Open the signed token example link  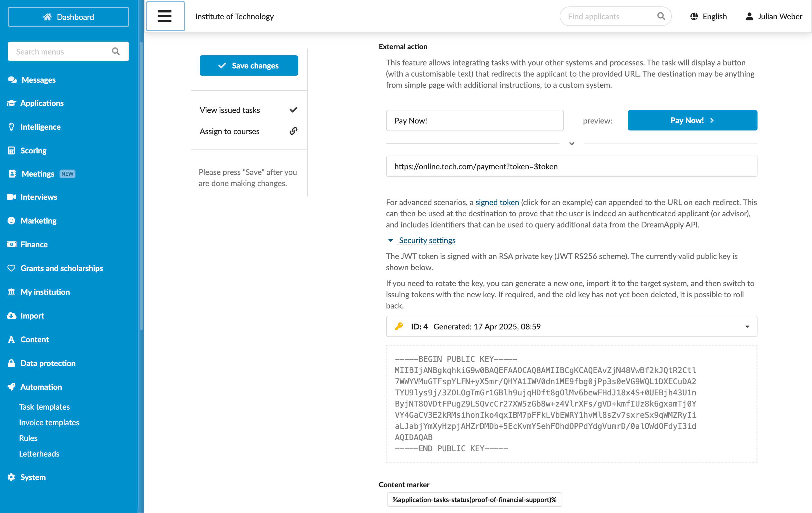coord(497,202)
